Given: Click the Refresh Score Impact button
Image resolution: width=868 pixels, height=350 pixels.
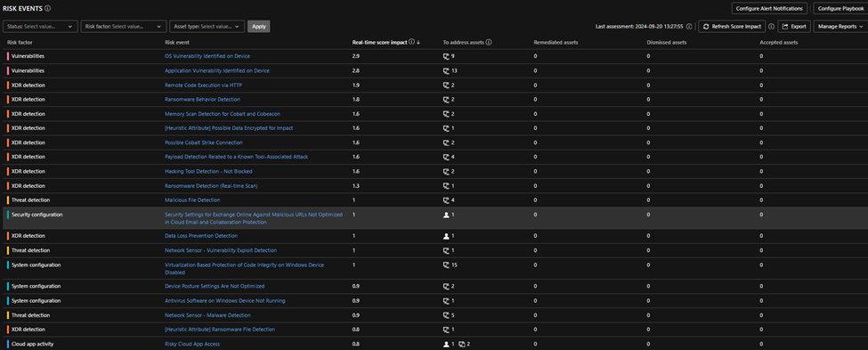Looking at the screenshot, I should click(732, 27).
